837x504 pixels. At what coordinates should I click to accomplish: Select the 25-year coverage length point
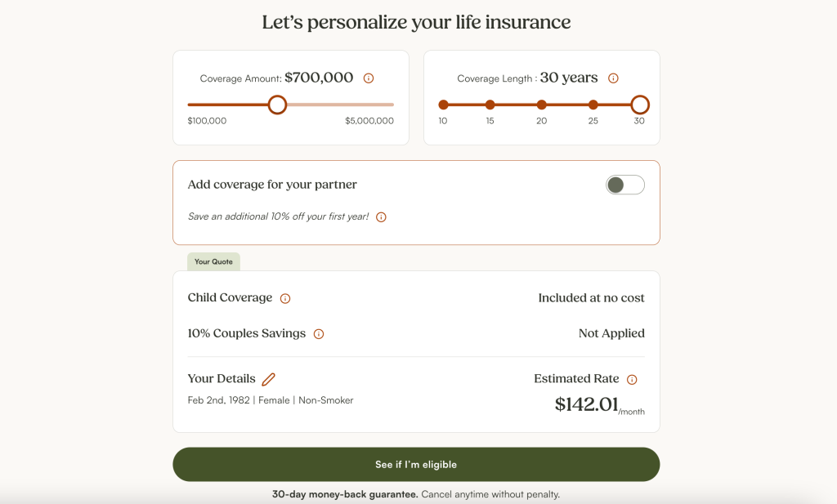tap(593, 105)
